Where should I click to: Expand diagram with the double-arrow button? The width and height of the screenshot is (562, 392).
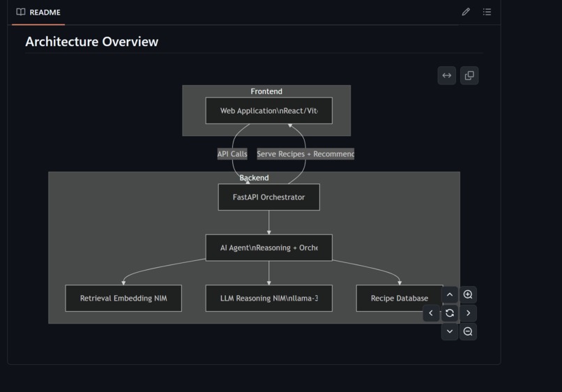coord(446,75)
